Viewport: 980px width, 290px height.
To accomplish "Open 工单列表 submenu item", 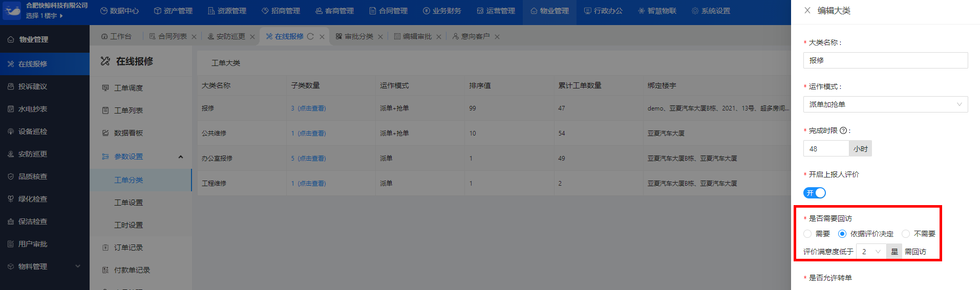I will point(141,110).
